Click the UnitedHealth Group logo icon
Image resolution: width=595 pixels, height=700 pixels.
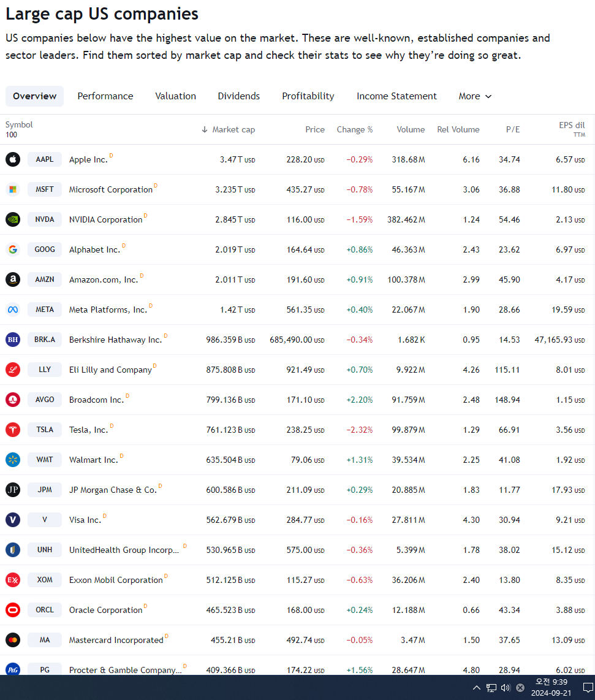click(13, 550)
